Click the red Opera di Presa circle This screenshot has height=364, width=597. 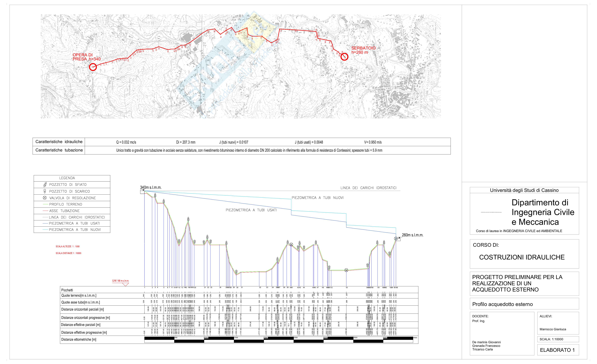(x=93, y=67)
